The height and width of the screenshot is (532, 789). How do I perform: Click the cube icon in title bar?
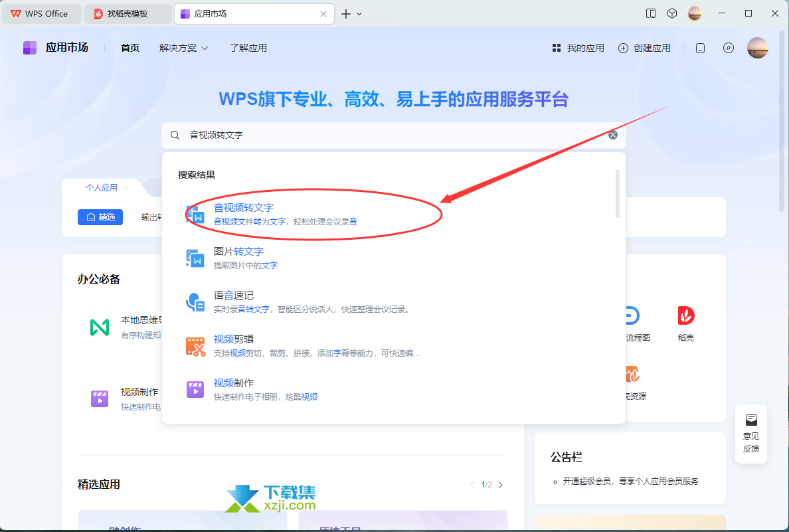672,13
